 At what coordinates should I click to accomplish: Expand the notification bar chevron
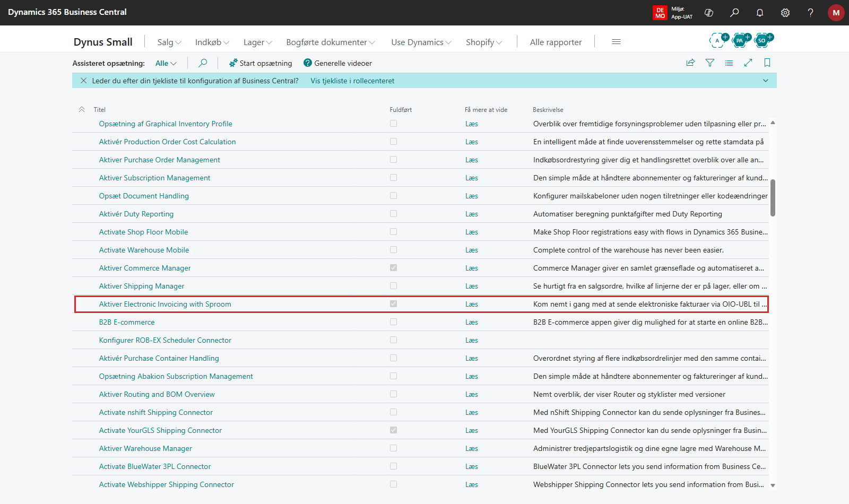766,81
